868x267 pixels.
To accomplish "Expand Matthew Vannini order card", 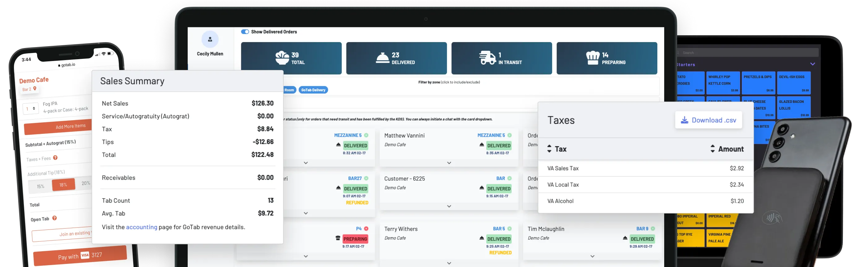I will [449, 163].
